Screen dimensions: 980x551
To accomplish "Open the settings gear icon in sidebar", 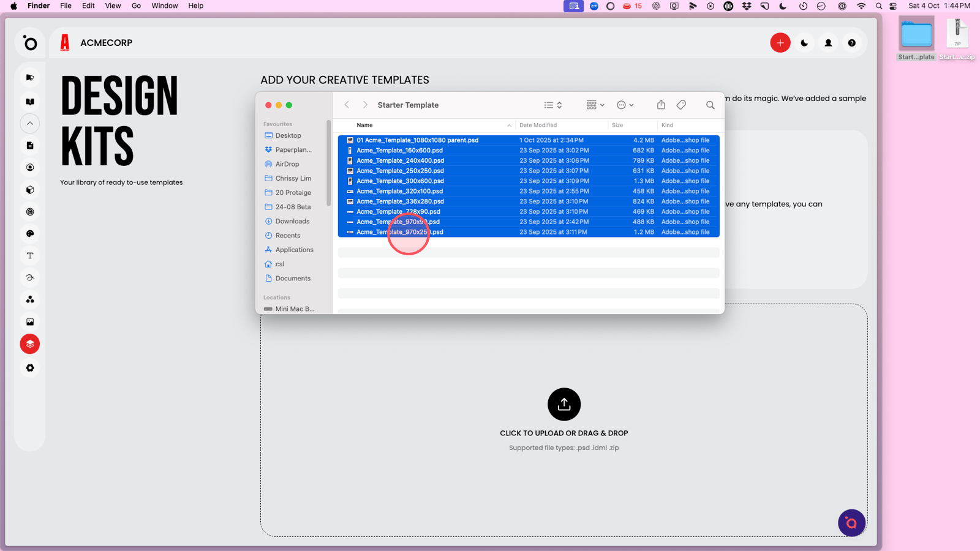I will [x=30, y=368].
